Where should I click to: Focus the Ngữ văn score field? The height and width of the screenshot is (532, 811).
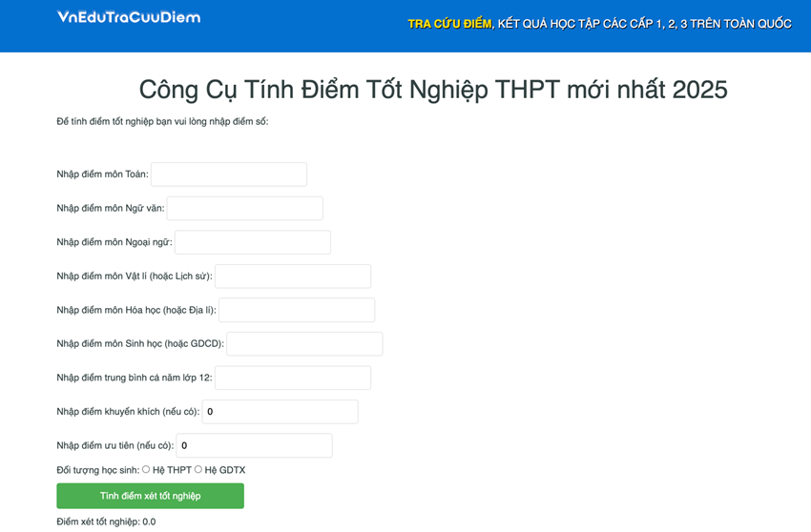(245, 208)
